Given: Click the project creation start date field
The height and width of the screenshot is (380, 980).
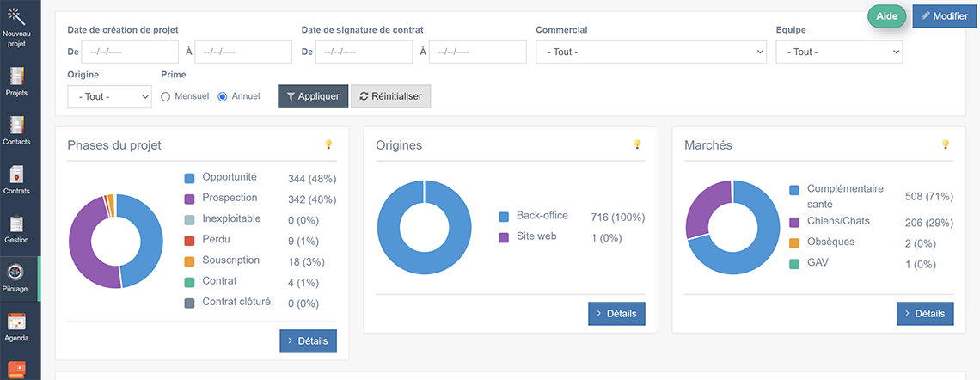Looking at the screenshot, I should (129, 52).
